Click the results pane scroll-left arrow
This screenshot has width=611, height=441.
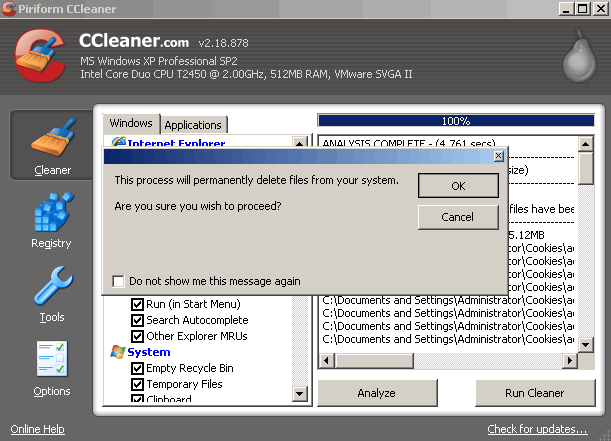pos(327,361)
